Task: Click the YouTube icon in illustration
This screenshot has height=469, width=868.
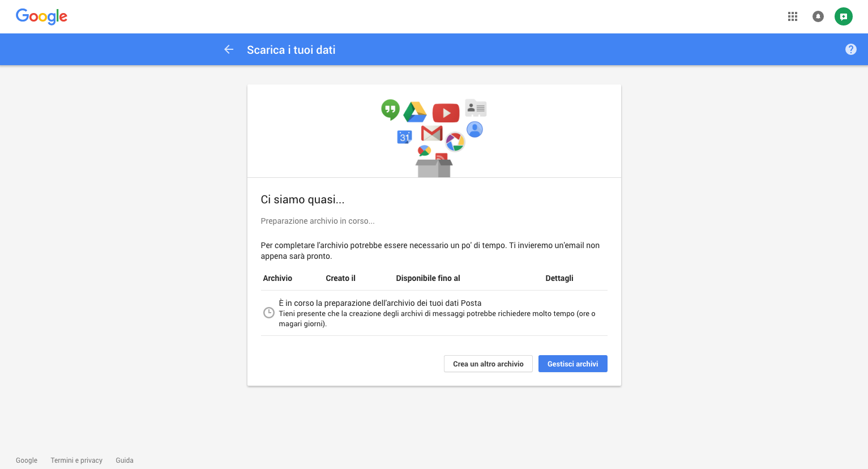Action: [x=446, y=113]
